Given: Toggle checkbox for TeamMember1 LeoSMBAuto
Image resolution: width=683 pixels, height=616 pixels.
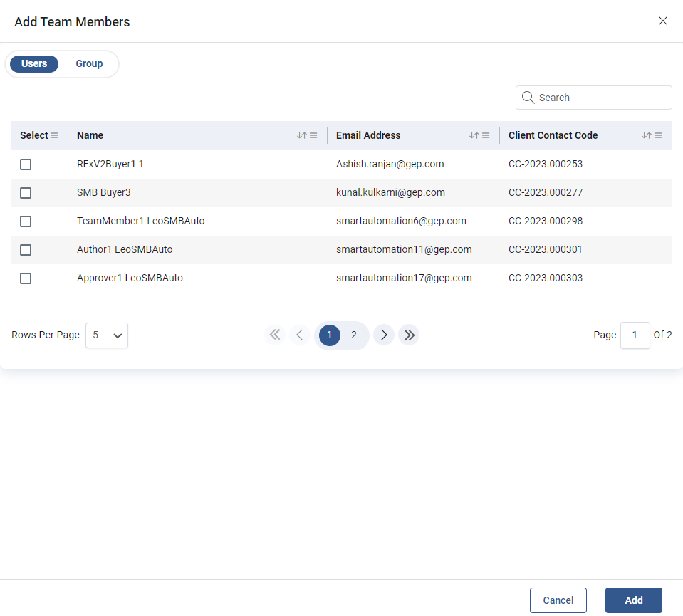Looking at the screenshot, I should click(x=26, y=221).
